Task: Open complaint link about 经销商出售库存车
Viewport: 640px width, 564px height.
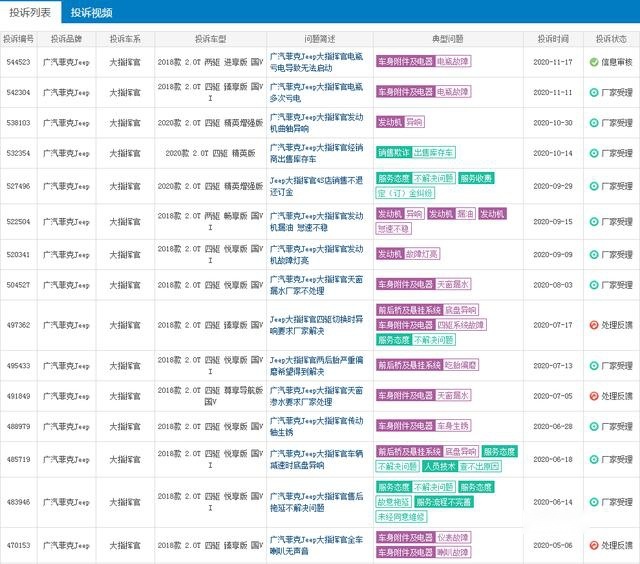Action: [x=316, y=153]
